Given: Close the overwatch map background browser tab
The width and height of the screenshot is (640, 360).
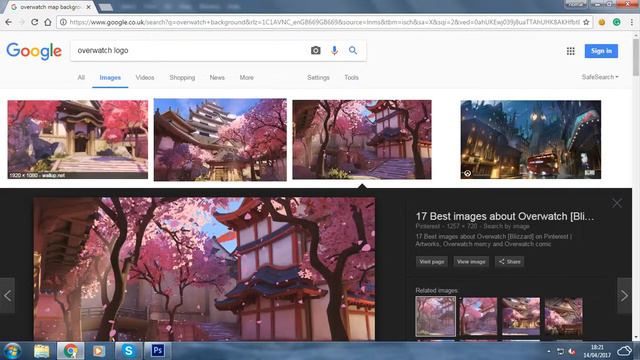Looking at the screenshot, I should point(89,7).
